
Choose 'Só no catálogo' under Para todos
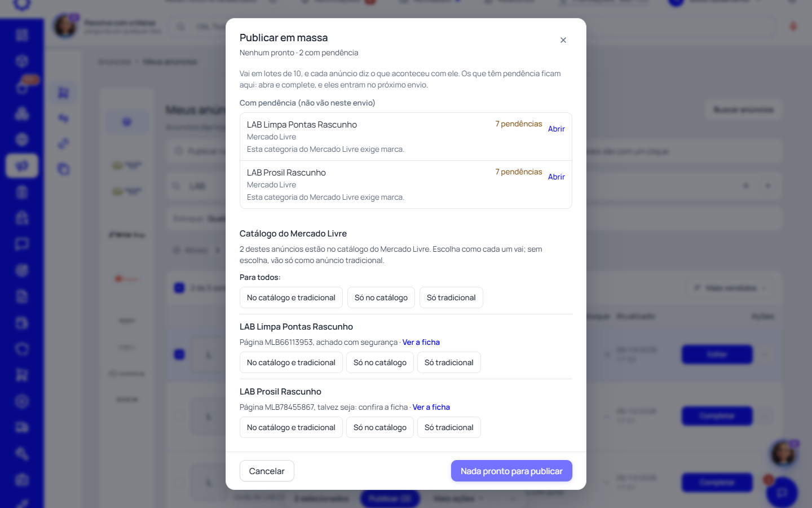pos(381,297)
